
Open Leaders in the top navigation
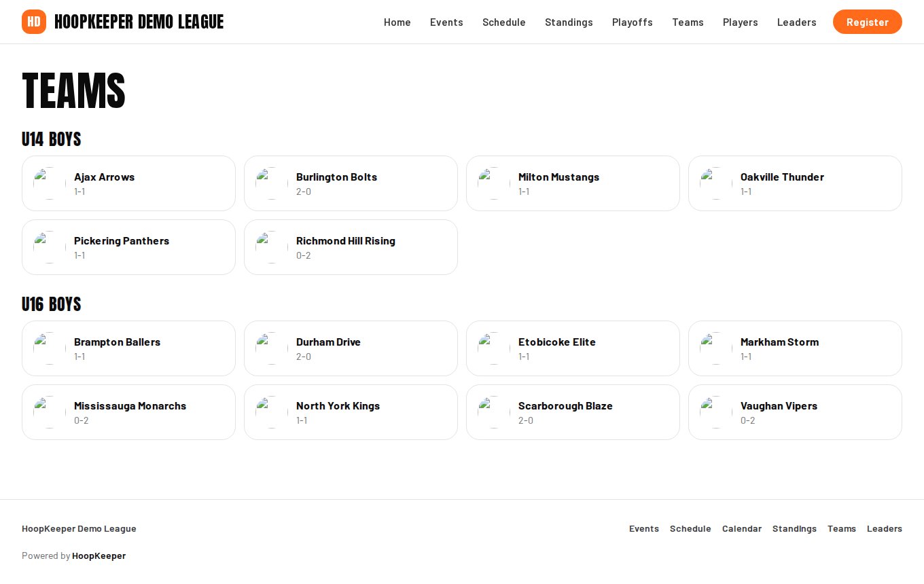coord(797,22)
